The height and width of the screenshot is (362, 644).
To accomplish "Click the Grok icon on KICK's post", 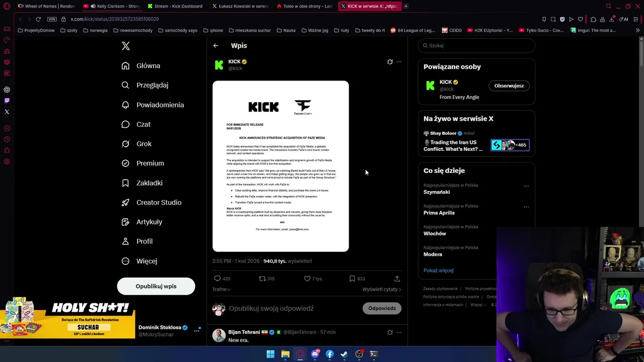I will 390,62.
